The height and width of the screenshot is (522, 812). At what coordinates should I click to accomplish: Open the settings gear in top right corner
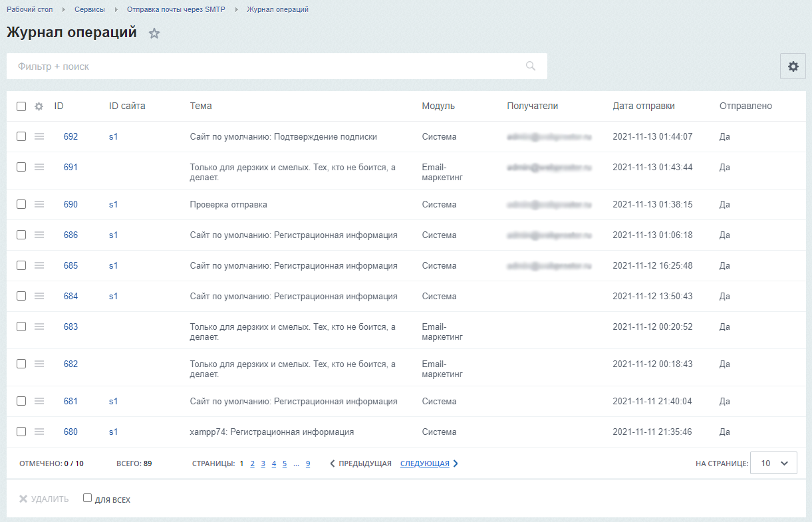(793, 66)
